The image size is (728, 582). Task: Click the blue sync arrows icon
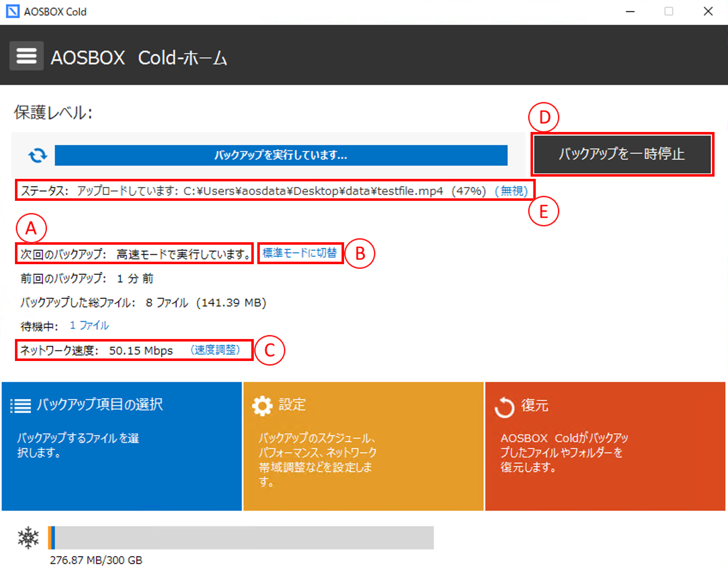tap(37, 155)
